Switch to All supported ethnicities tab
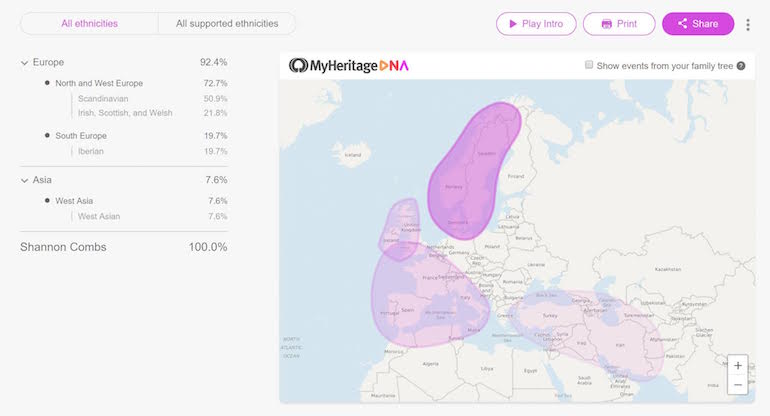The width and height of the screenshot is (770, 416). [226, 23]
